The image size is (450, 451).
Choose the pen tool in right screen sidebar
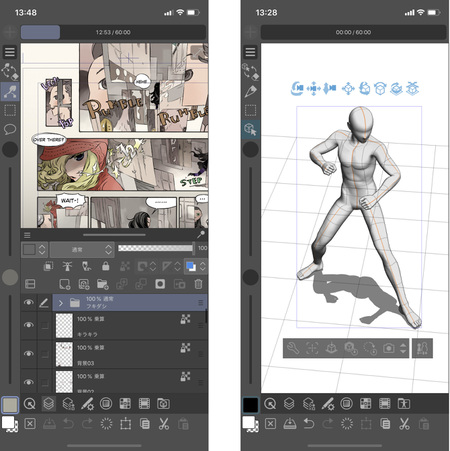[x=250, y=91]
